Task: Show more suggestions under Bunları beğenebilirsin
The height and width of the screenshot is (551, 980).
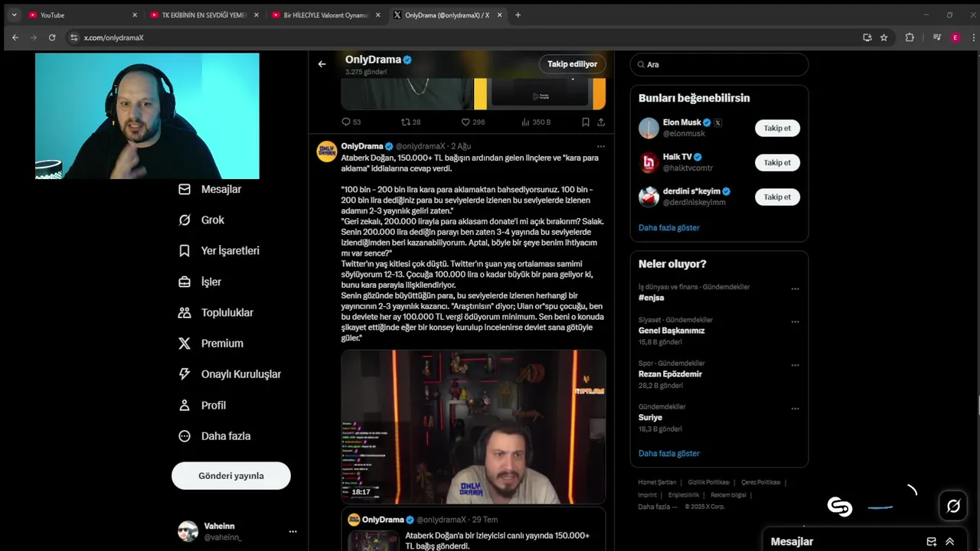Action: (669, 227)
